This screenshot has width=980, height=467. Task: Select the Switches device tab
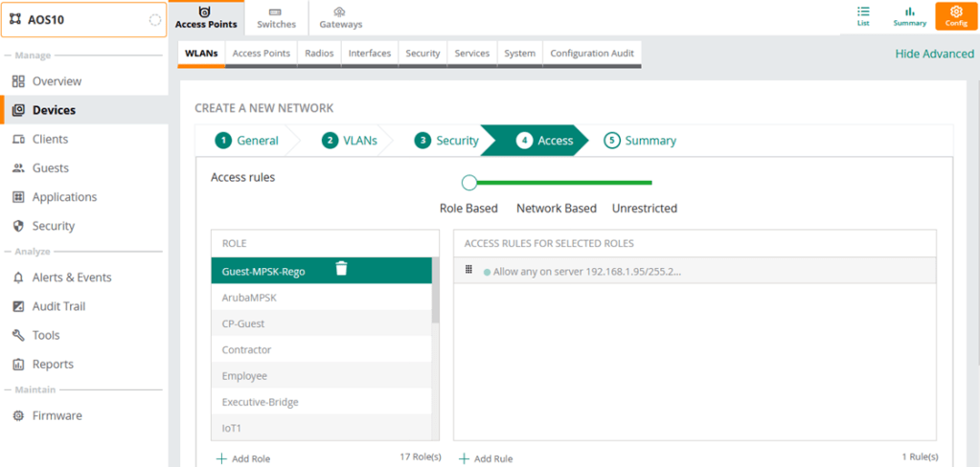point(276,16)
